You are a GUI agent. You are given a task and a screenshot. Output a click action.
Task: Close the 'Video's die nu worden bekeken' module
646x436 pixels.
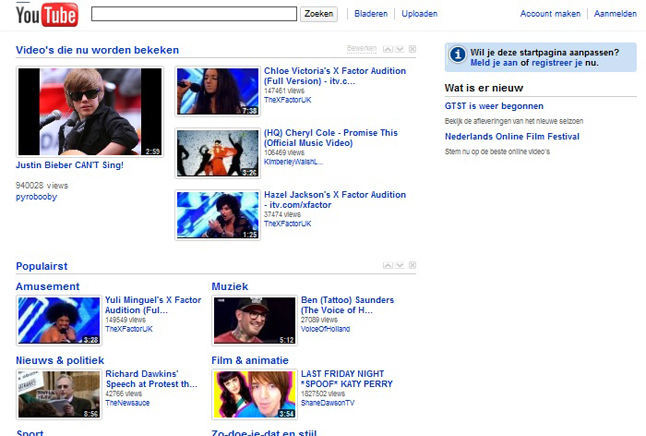412,49
